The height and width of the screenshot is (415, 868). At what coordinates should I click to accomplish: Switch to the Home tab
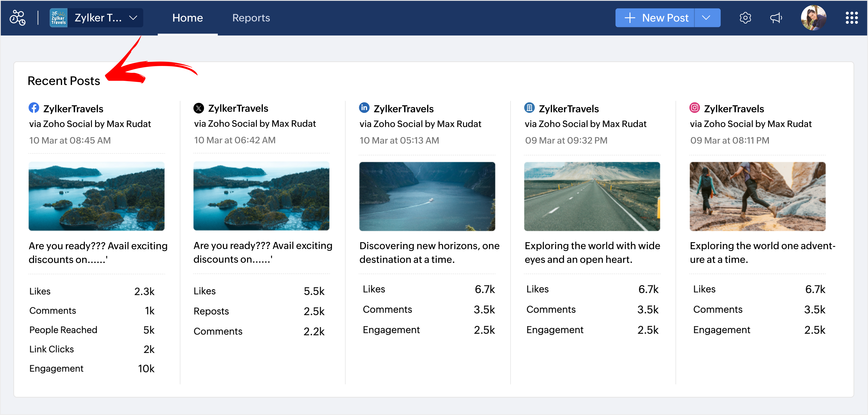tap(187, 18)
